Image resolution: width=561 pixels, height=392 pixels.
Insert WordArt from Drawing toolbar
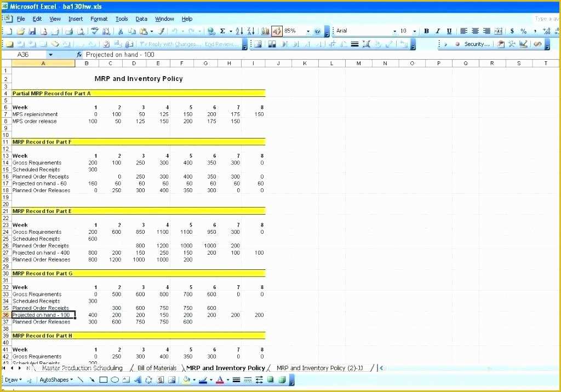pos(138,380)
